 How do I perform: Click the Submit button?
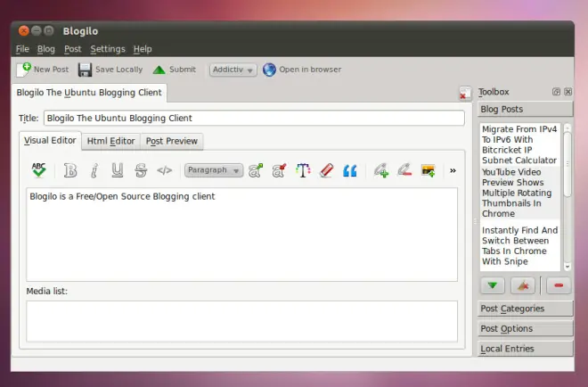pos(175,70)
